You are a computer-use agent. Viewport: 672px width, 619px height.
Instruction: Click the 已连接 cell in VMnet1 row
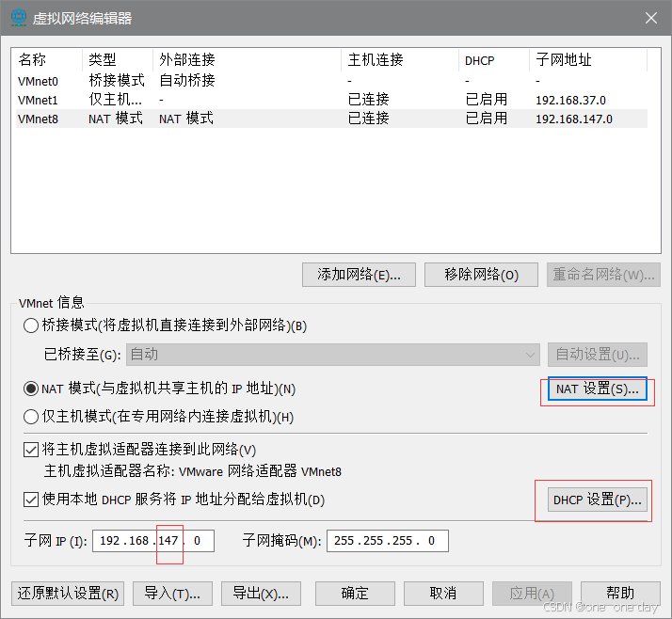click(369, 100)
